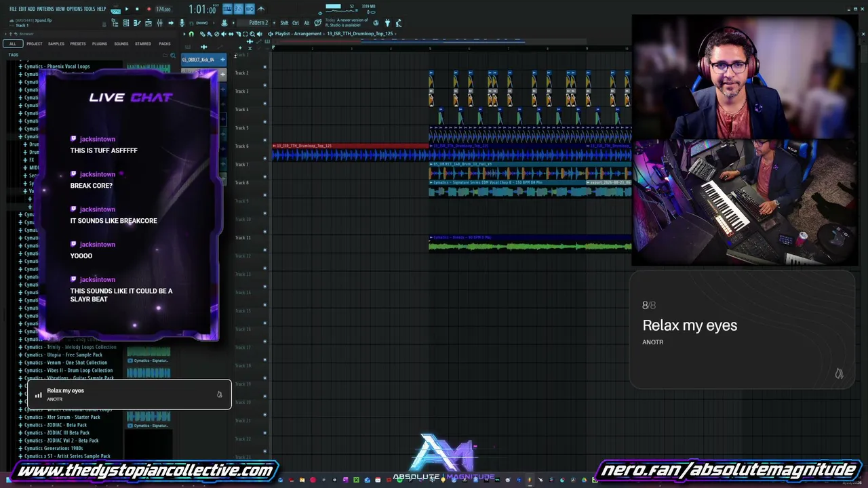Expand Cymatics Generations 1980s folder
Viewport: 868px width, 488px height.
coord(20,449)
